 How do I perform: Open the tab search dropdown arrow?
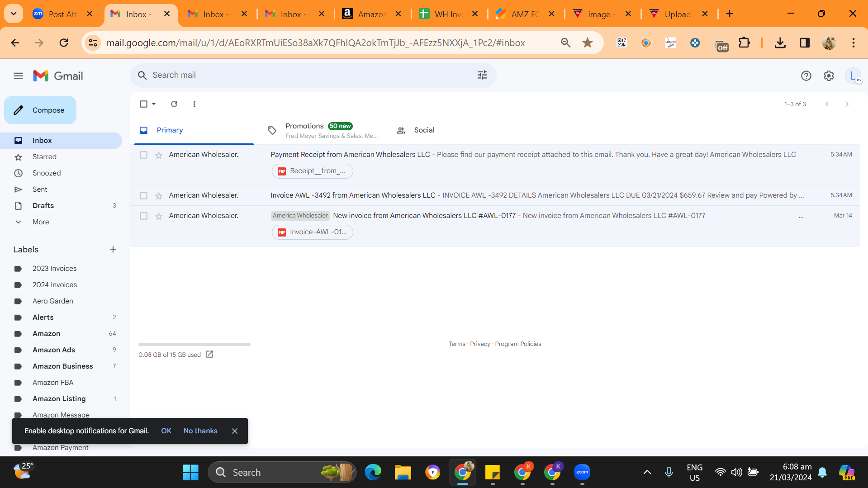[x=14, y=14]
